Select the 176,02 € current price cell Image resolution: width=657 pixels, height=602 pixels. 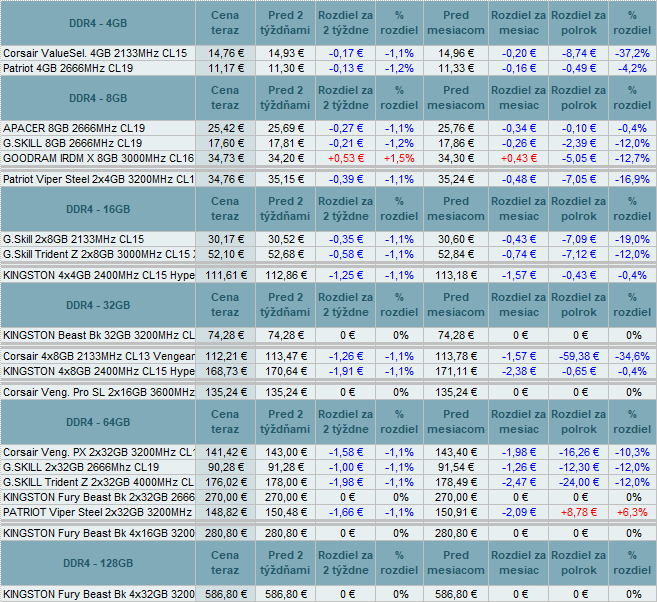coord(225,483)
